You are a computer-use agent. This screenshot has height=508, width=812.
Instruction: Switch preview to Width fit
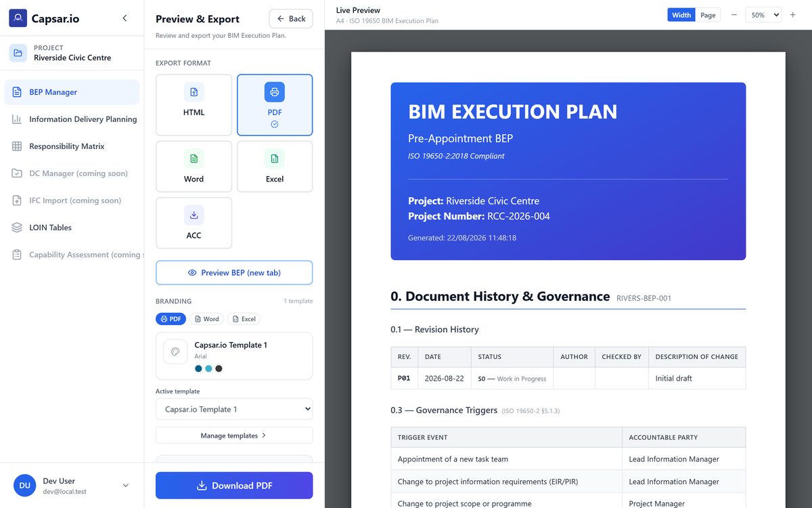pos(681,15)
